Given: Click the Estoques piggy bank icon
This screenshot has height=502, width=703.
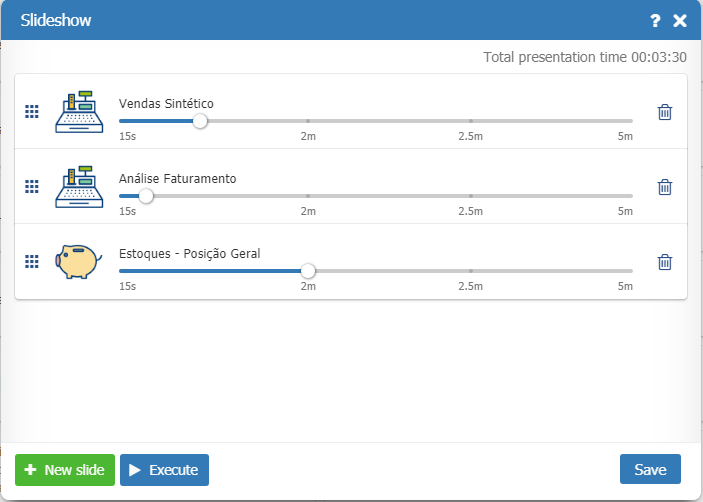Looking at the screenshot, I should click(77, 261).
